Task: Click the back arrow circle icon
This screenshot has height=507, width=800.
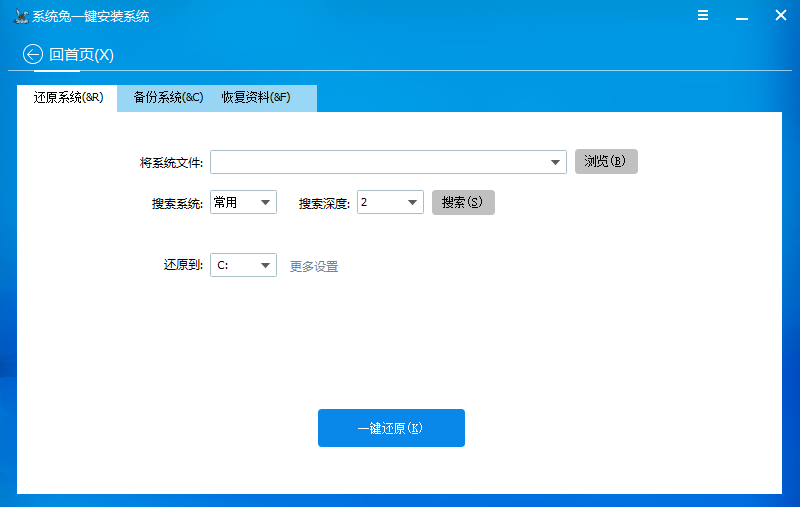Action: pos(33,54)
